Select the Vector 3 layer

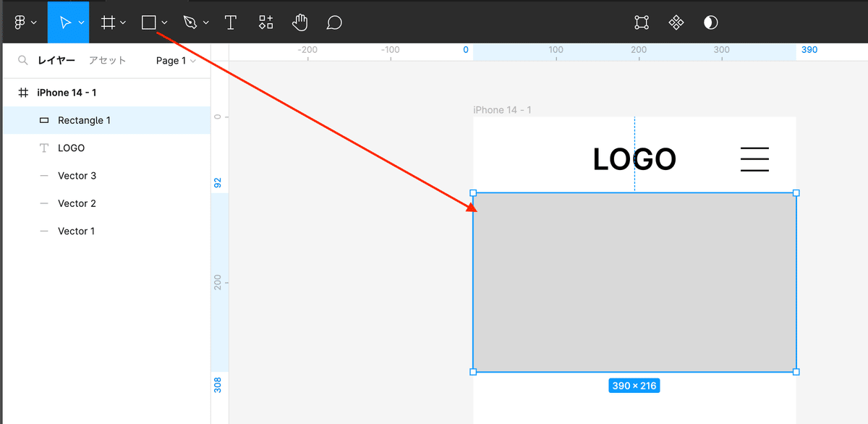coord(106,176)
